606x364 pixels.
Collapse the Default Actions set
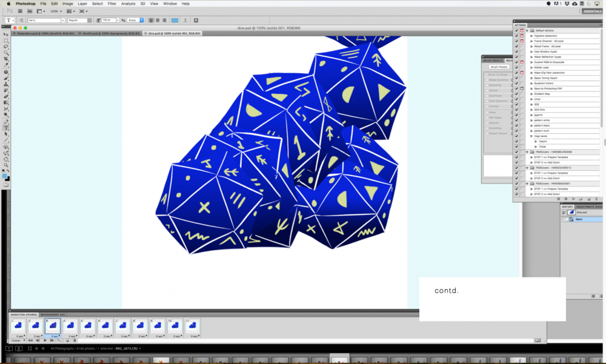[527, 30]
